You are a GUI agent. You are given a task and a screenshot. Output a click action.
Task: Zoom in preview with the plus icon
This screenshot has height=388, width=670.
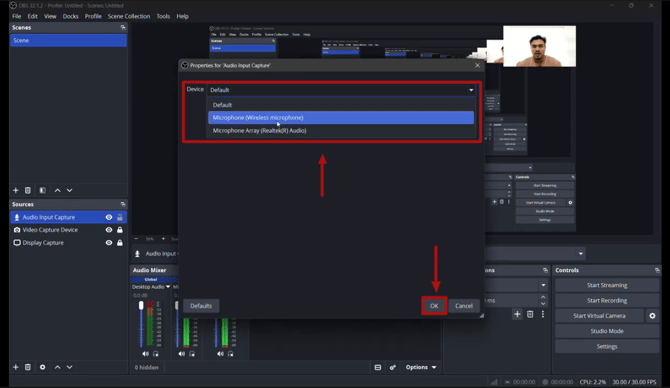point(163,239)
